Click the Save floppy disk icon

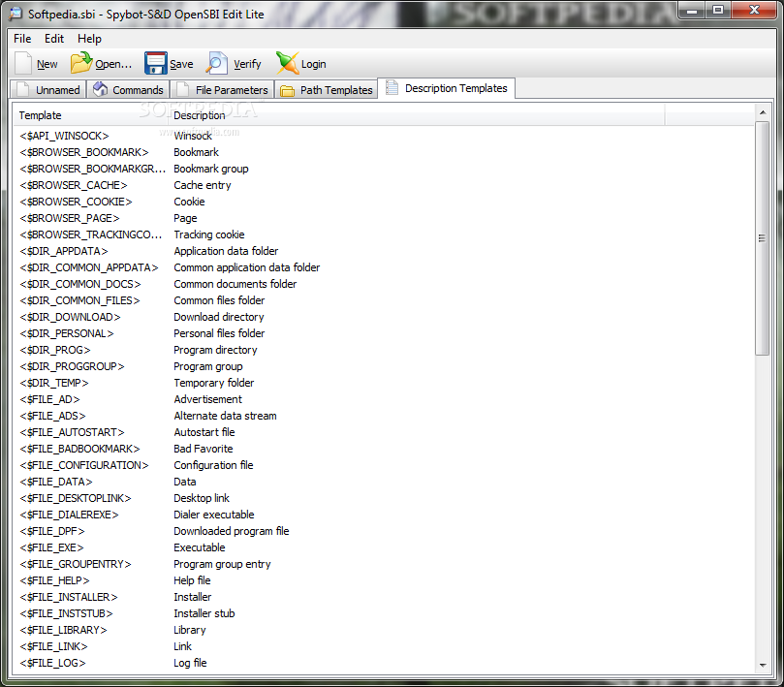[x=155, y=64]
